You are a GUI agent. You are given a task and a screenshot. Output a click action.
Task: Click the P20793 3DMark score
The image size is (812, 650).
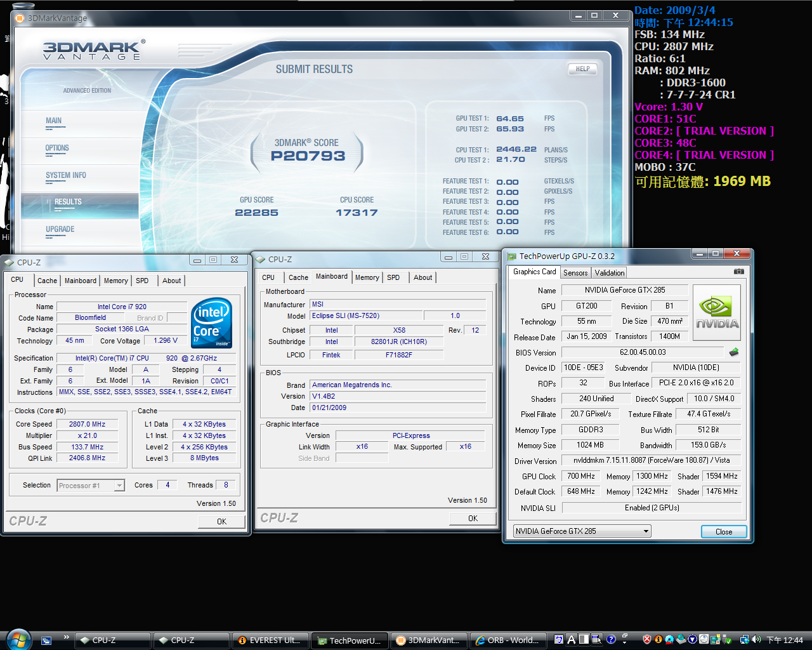coord(308,156)
